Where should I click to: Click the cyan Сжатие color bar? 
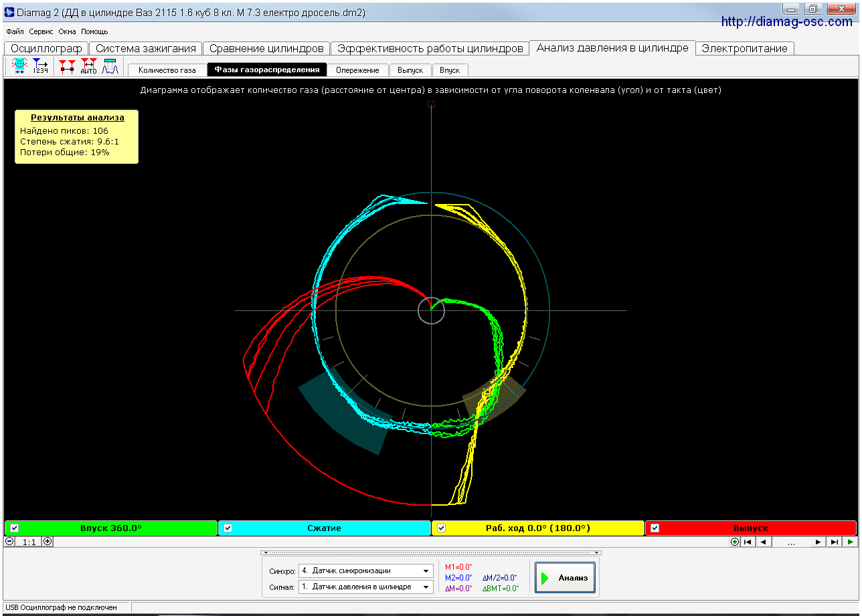pyautogui.click(x=325, y=528)
